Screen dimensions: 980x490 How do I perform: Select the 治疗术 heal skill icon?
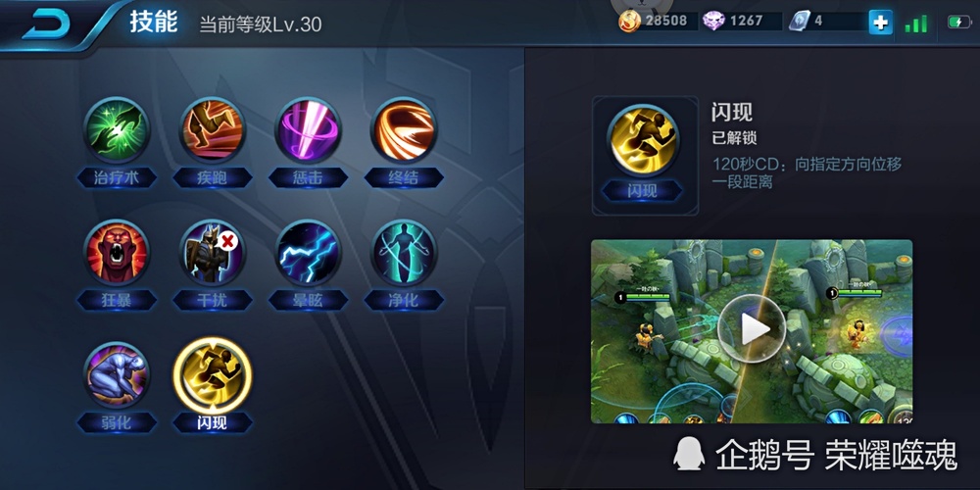[x=117, y=130]
